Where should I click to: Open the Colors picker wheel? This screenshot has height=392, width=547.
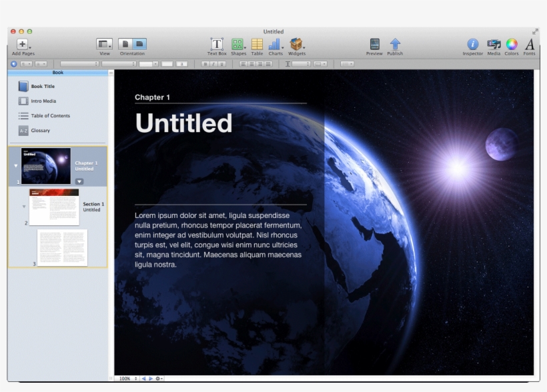pyautogui.click(x=511, y=44)
